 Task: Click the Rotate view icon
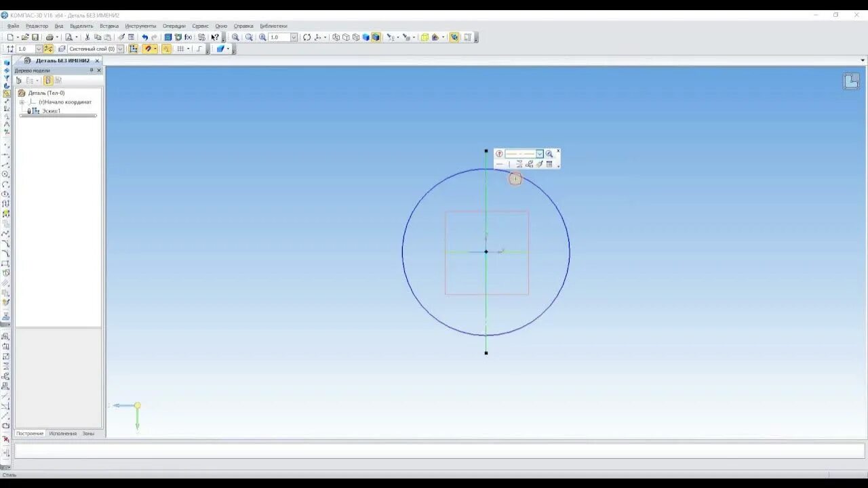coord(307,37)
